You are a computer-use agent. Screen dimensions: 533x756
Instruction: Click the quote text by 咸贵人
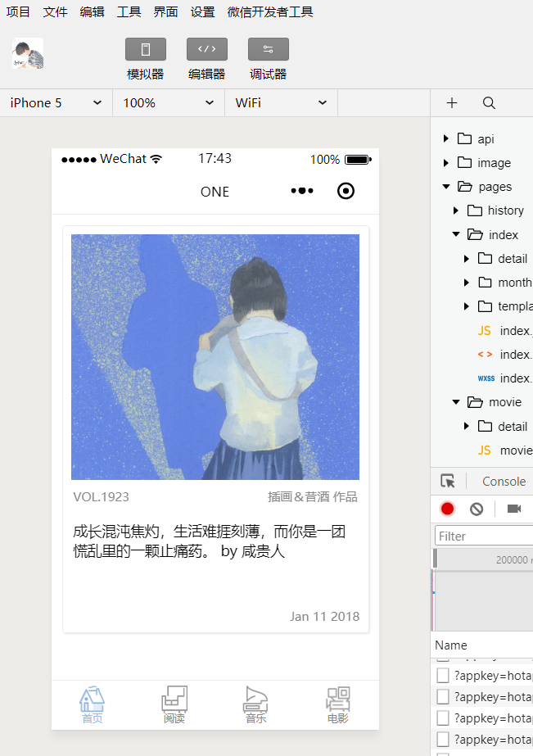tap(209, 541)
